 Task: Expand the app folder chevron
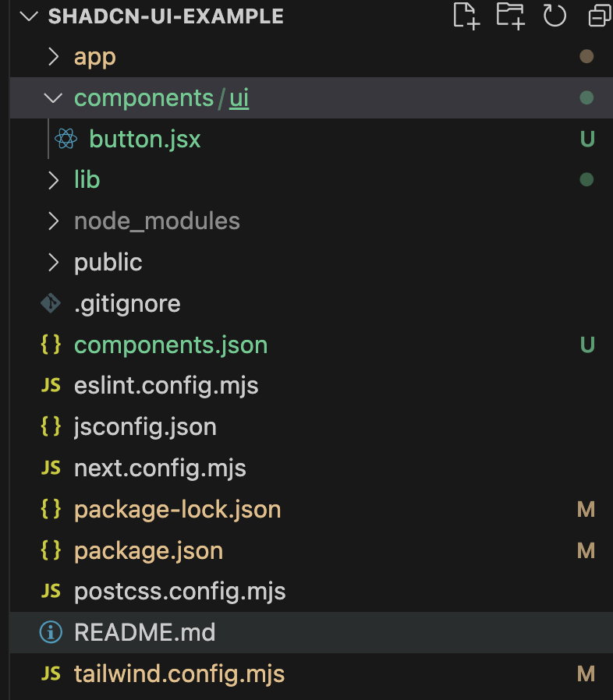point(53,57)
